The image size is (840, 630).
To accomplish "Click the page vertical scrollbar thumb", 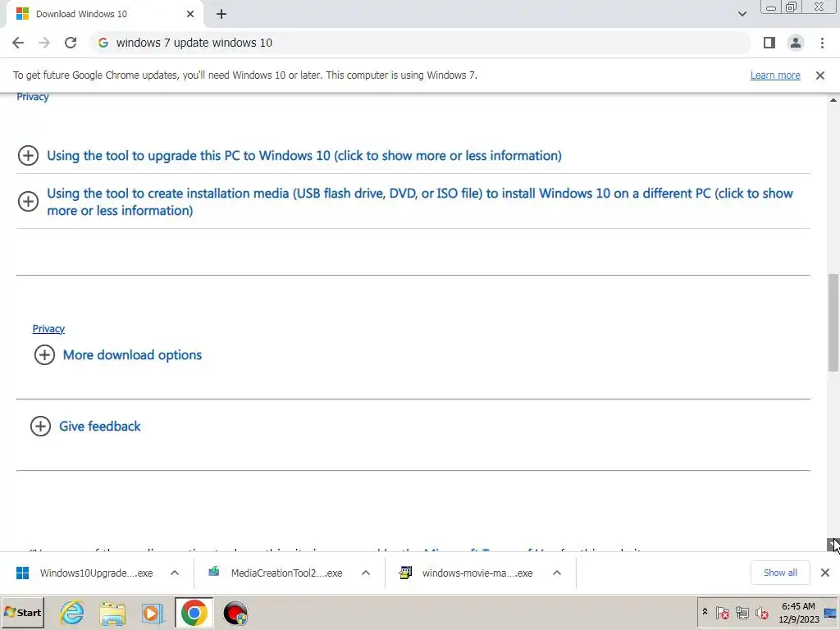I will pyautogui.click(x=833, y=322).
